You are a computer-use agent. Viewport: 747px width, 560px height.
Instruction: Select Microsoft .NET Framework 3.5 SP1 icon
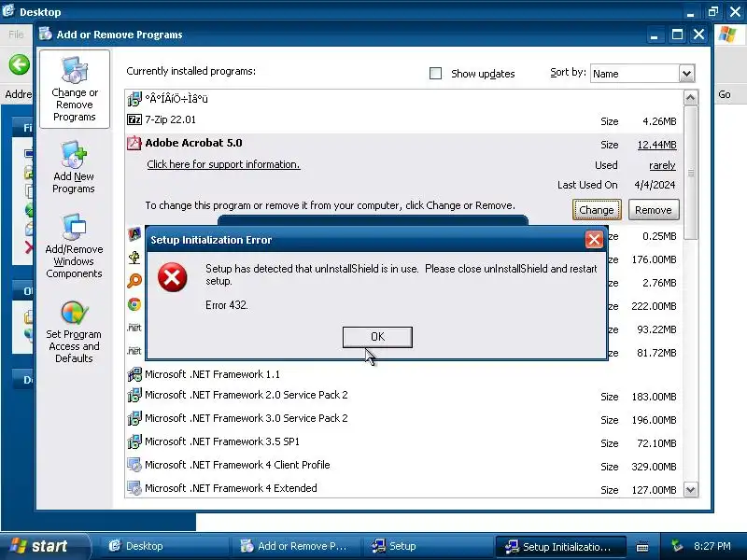tap(134, 441)
